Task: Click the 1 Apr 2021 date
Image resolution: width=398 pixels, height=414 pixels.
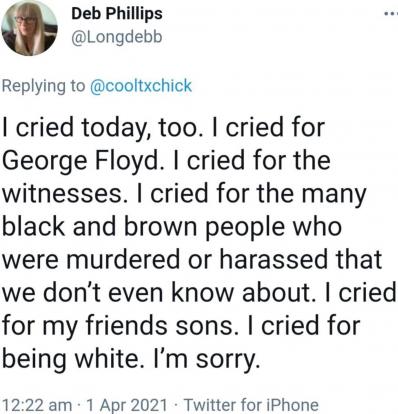Action: pyautogui.click(x=126, y=405)
